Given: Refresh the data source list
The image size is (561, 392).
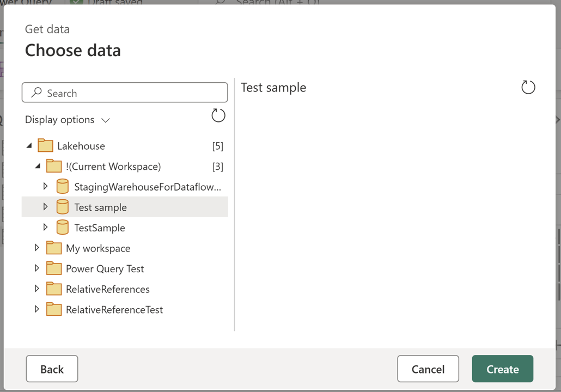Looking at the screenshot, I should tap(218, 115).
